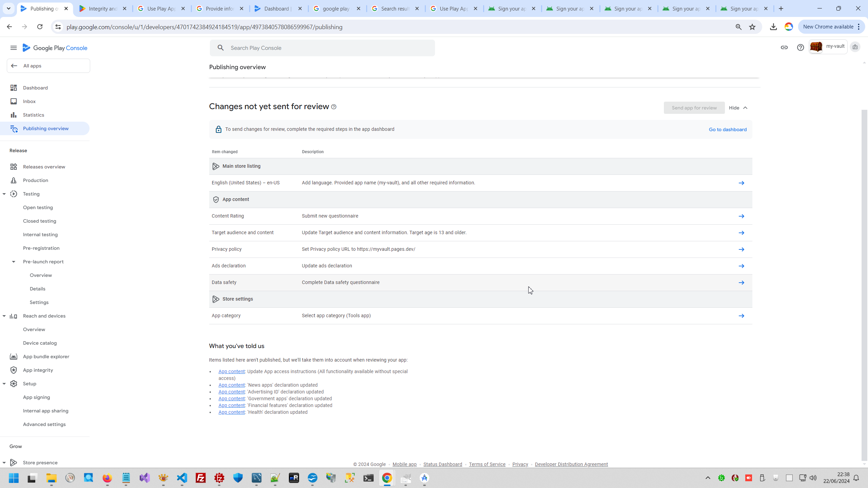This screenshot has width=868, height=488.
Task: Click the hamburger menu icon
Action: (x=14, y=48)
